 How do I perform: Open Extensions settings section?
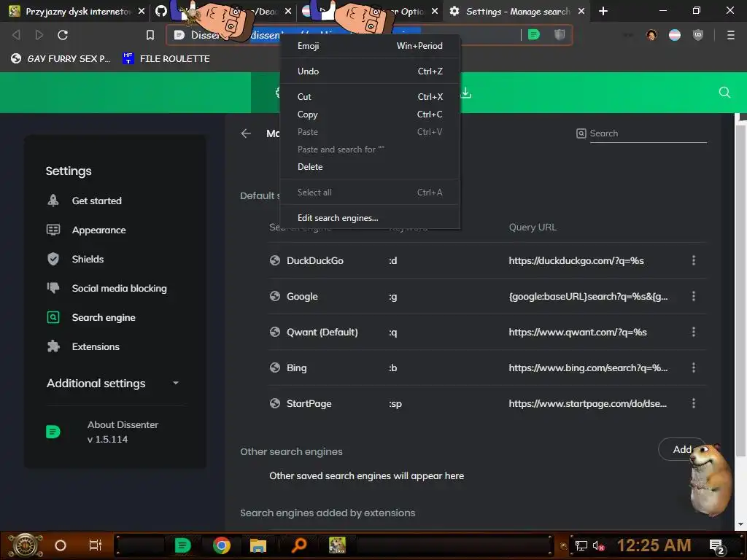96,346
